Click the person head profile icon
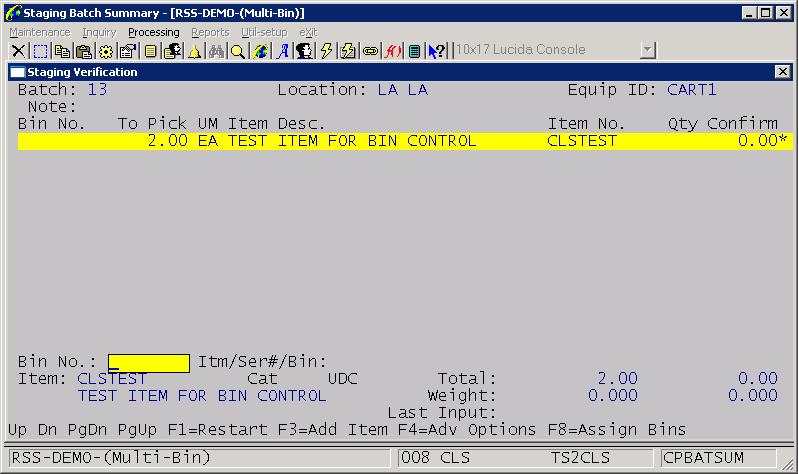The width and height of the screenshot is (798, 474). pos(304,51)
